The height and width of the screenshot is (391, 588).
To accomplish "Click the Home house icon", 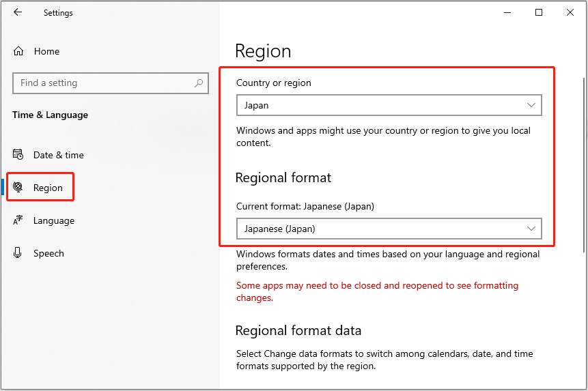I will pyautogui.click(x=18, y=51).
